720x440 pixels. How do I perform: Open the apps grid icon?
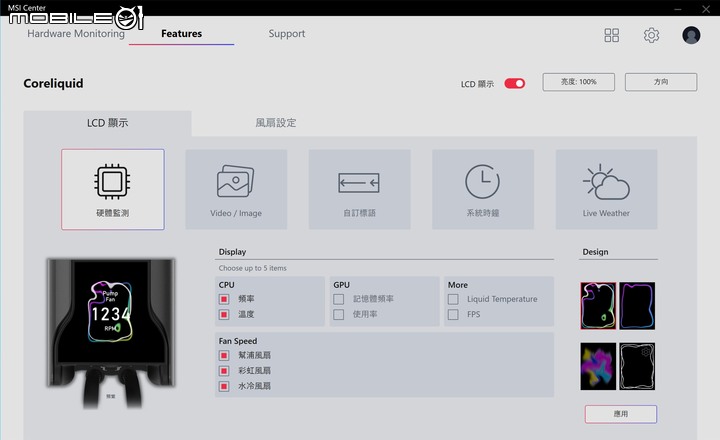click(x=612, y=35)
